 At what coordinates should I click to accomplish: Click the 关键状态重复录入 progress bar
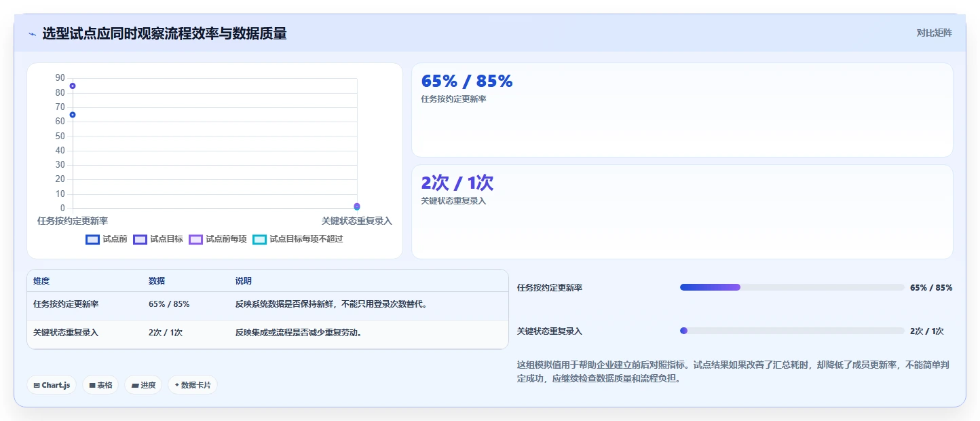pos(792,331)
